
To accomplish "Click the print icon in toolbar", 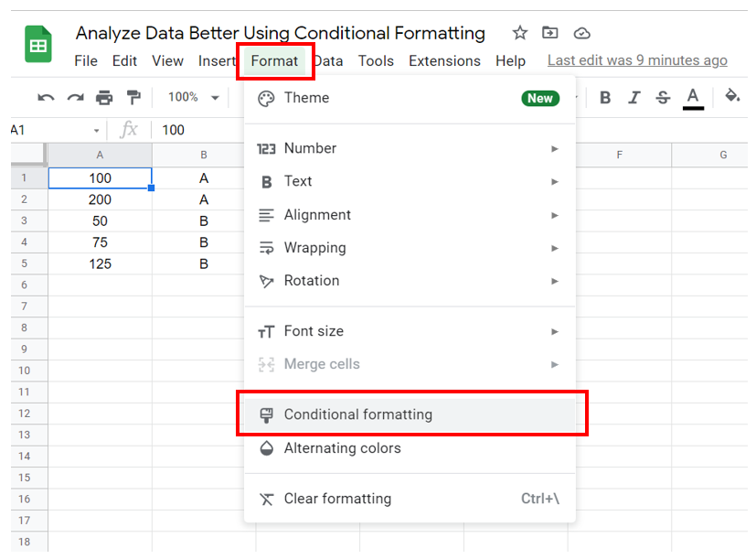I will click(104, 97).
